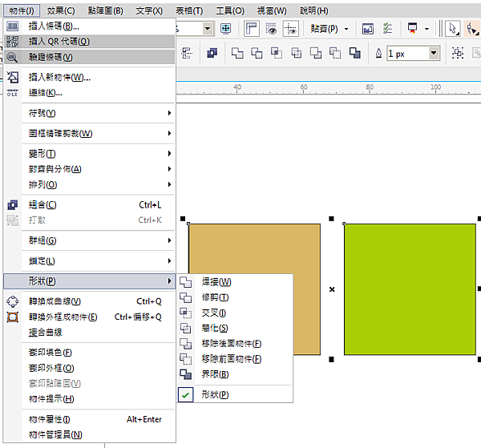Click the center X marker of selection

pos(332,289)
